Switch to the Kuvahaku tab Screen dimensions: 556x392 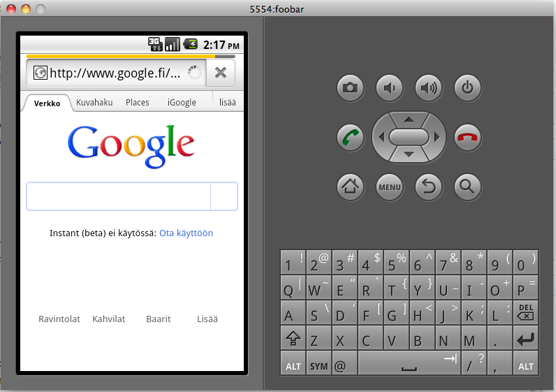pos(94,103)
